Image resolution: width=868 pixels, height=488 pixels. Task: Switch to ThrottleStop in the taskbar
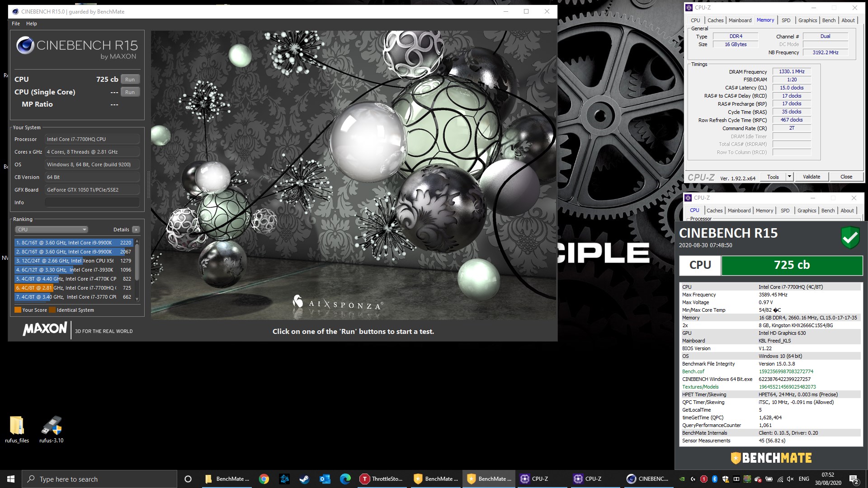pyautogui.click(x=382, y=479)
